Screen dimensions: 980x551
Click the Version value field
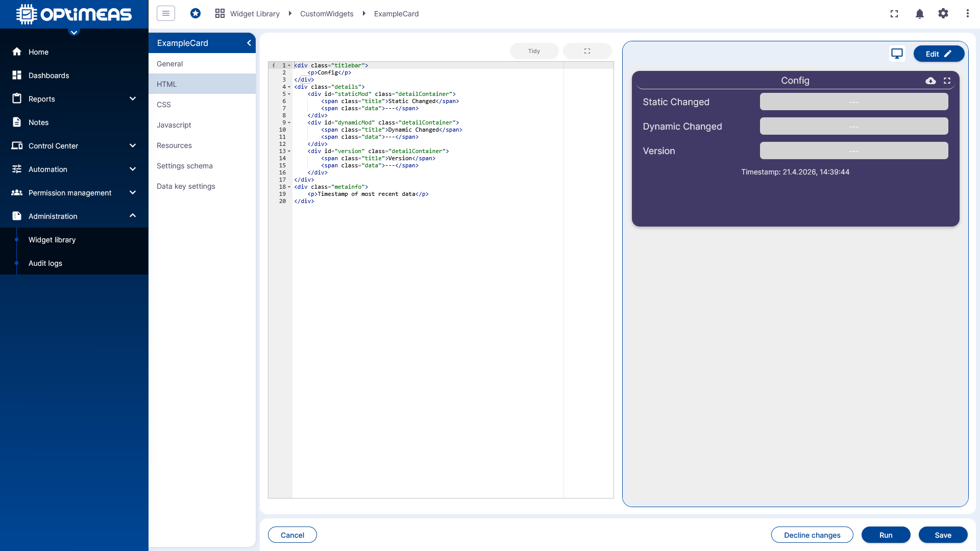pos(854,151)
